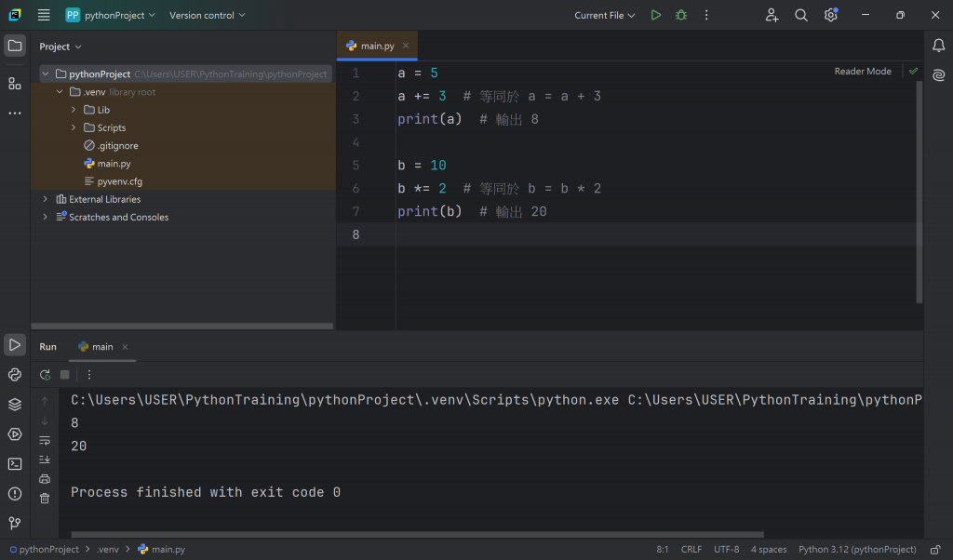Open the main hamburger menu

click(44, 15)
